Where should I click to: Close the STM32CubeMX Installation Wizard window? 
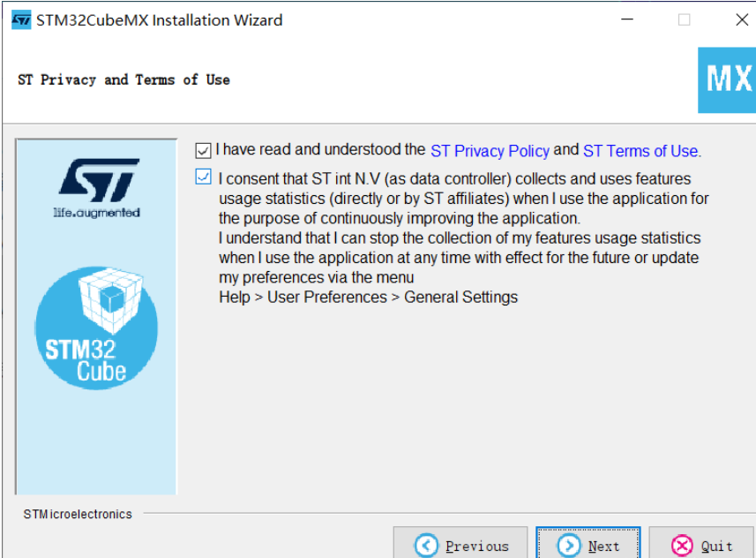pos(742,19)
